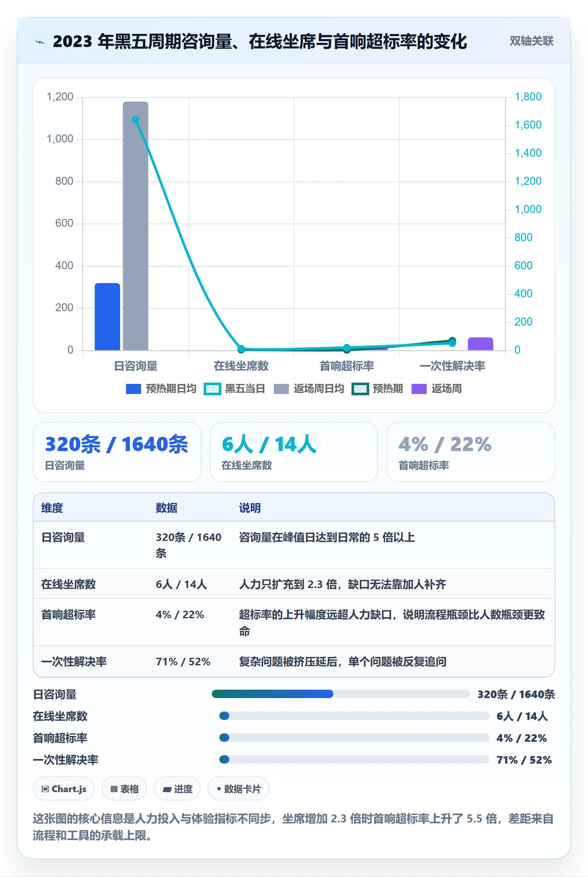Click the 双轴关联 badge in the header
Viewport: 588px width, 877px height.
(x=531, y=41)
